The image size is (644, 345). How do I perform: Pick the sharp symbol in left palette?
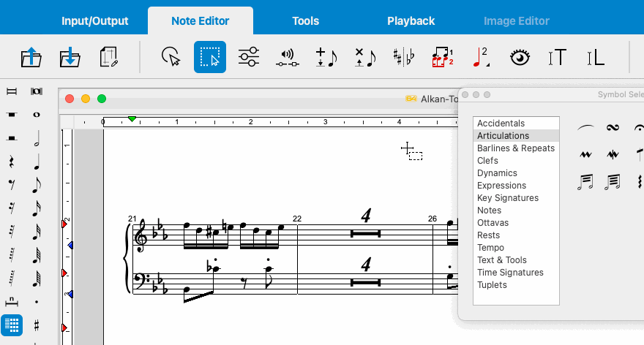(36, 325)
